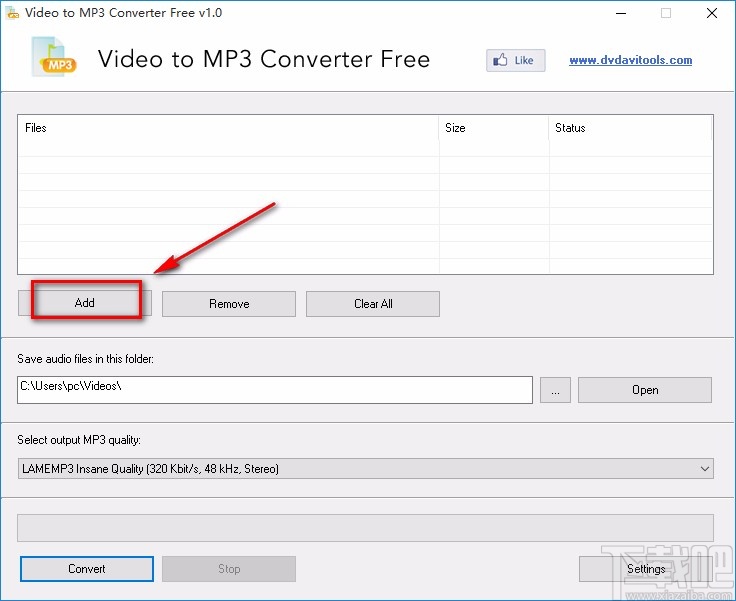Sort by the Size column header
This screenshot has height=601, width=736.
493,128
